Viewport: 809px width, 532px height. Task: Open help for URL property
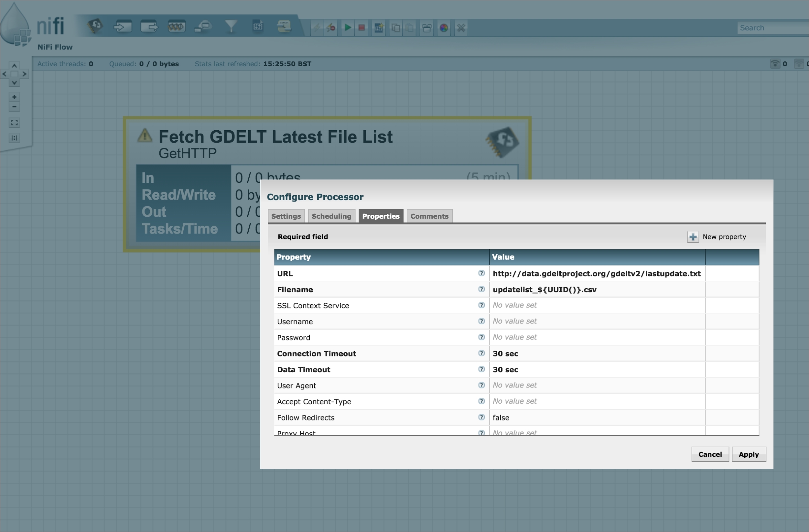pos(481,273)
